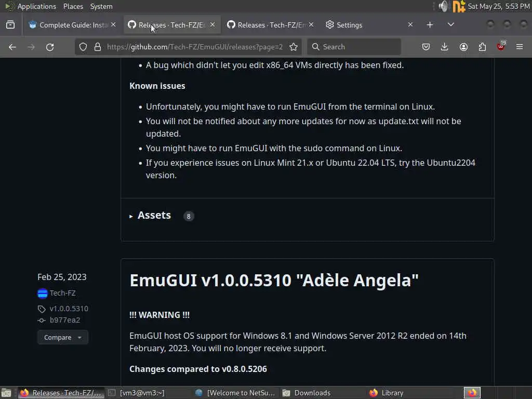Viewport: 532px width, 399px height.
Task: Click the "!!! WARNING !!!" text
Action: click(x=159, y=315)
